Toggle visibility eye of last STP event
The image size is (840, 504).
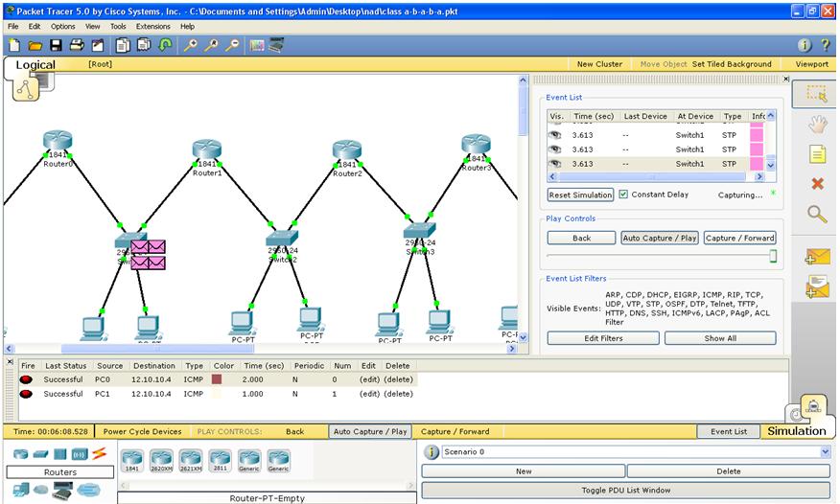click(555, 164)
